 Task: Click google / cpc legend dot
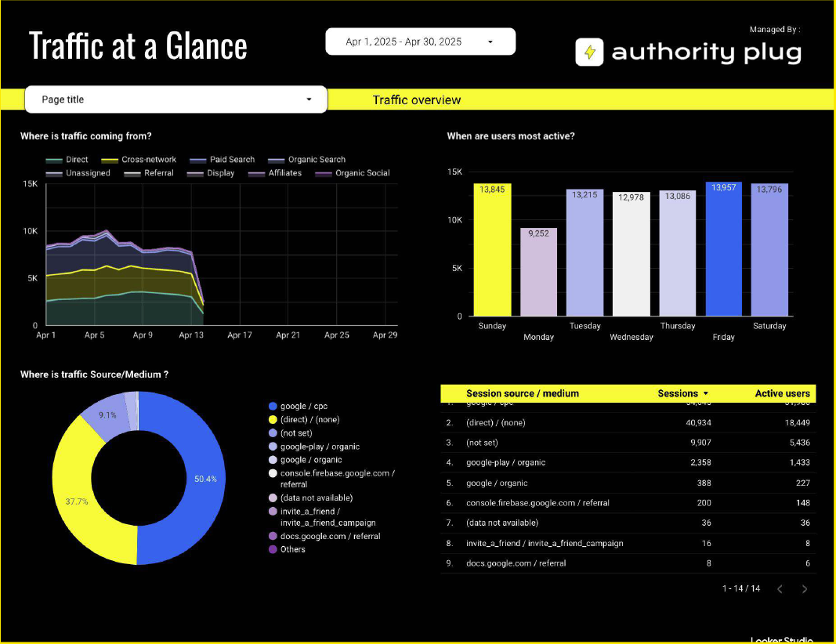pos(273,406)
